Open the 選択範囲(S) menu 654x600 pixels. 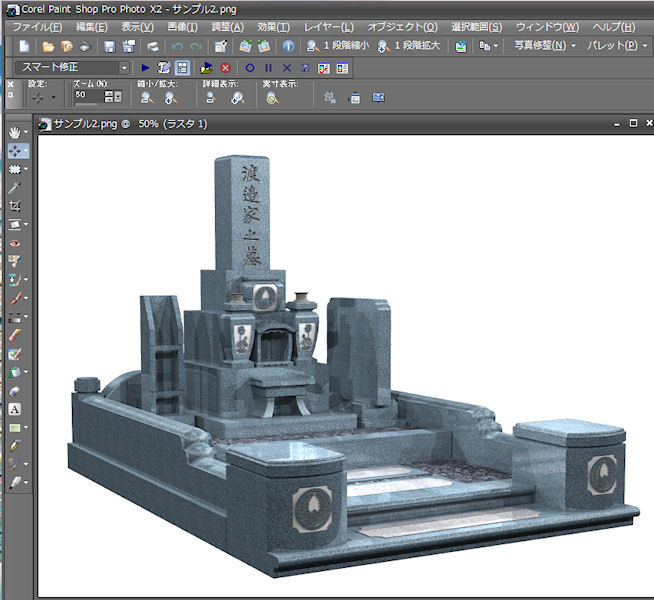point(476,27)
